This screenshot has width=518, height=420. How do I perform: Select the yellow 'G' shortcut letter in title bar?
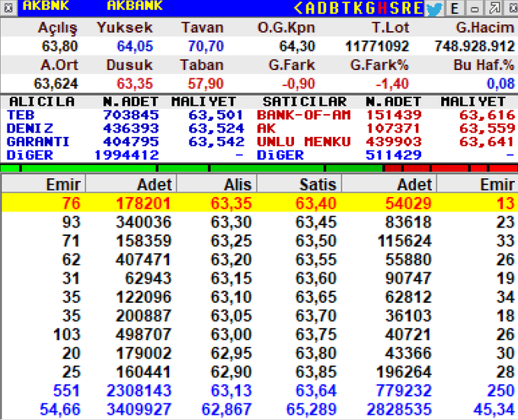(x=370, y=8)
